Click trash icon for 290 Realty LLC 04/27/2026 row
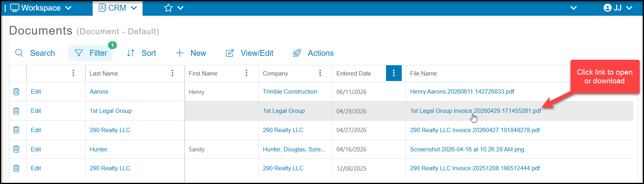 [16, 130]
